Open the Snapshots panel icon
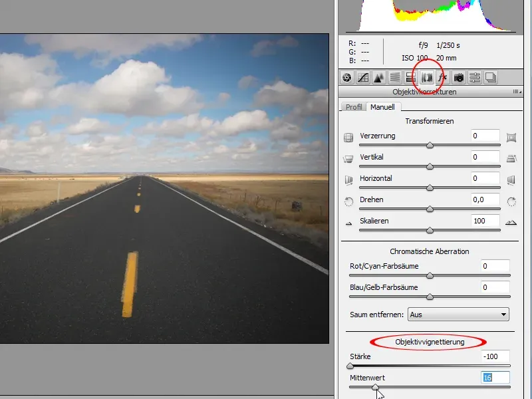The image size is (532, 399). [491, 77]
